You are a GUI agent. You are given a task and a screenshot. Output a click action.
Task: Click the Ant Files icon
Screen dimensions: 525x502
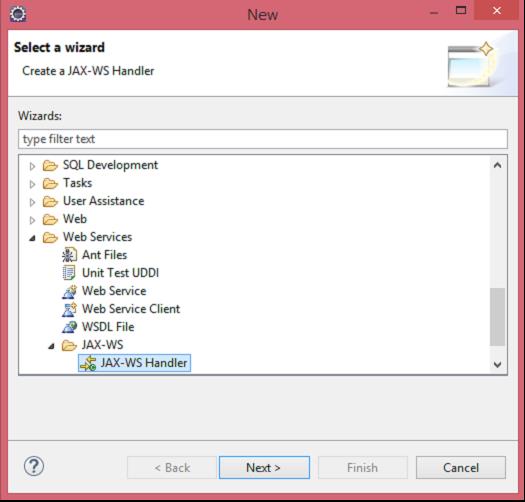point(69,255)
